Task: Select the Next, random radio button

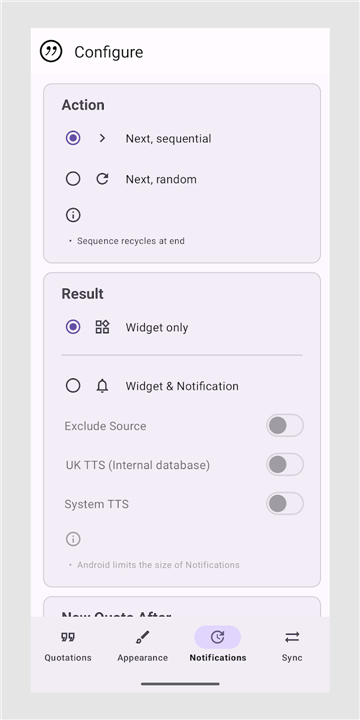Action: click(x=73, y=179)
